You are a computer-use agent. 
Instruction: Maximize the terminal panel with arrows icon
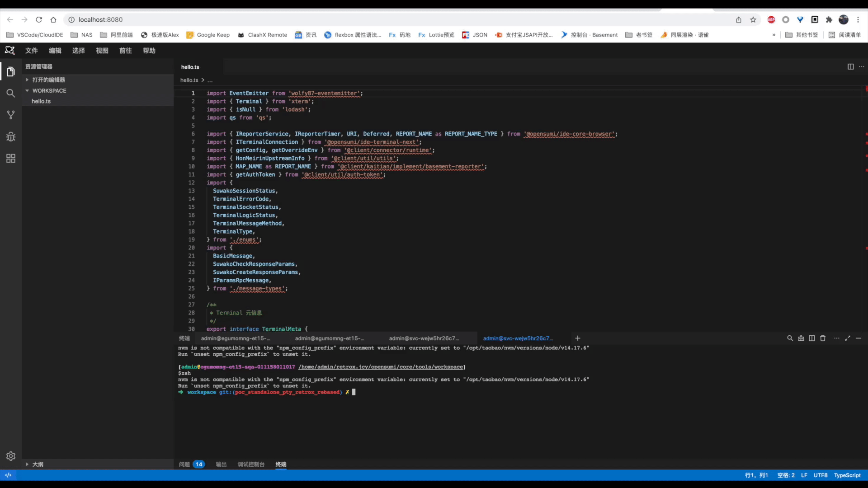[848, 338]
